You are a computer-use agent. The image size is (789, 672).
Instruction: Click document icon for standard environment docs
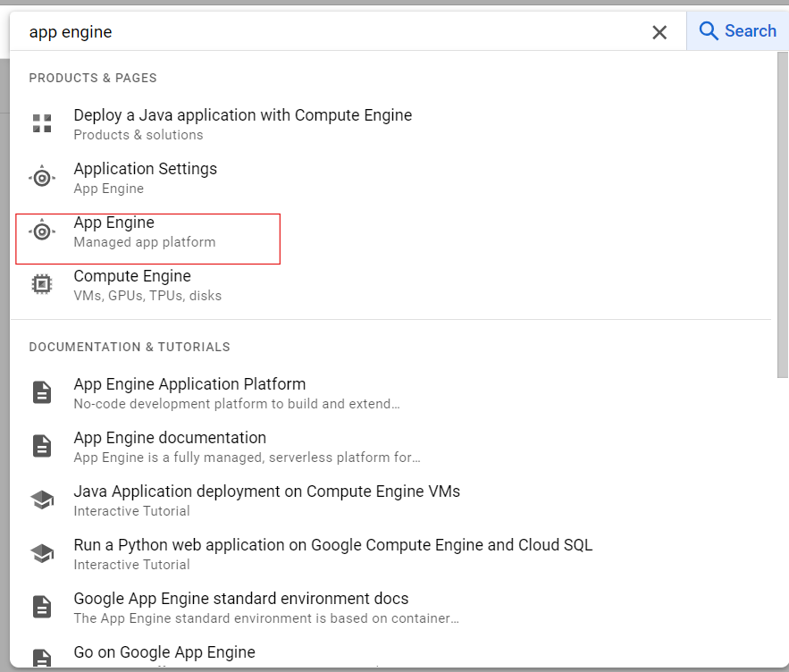pyautogui.click(x=42, y=607)
